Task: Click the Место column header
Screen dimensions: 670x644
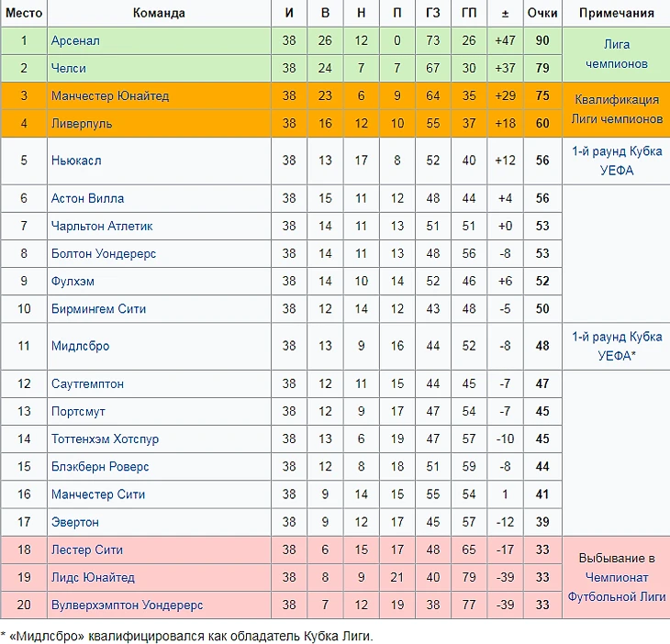Action: click(x=24, y=13)
